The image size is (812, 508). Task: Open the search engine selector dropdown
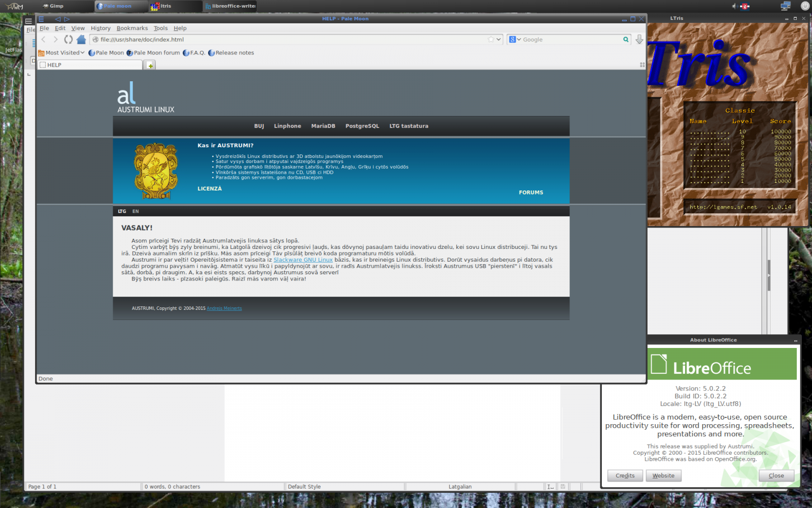tap(515, 40)
